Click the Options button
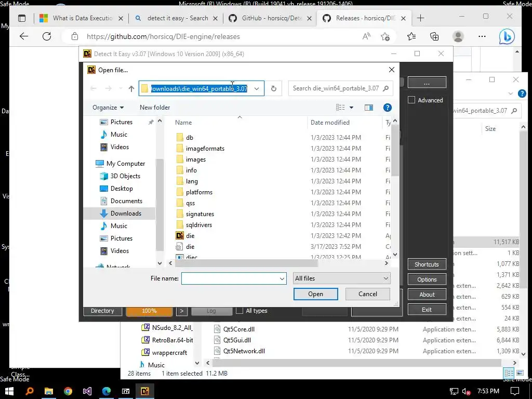 [427, 280]
